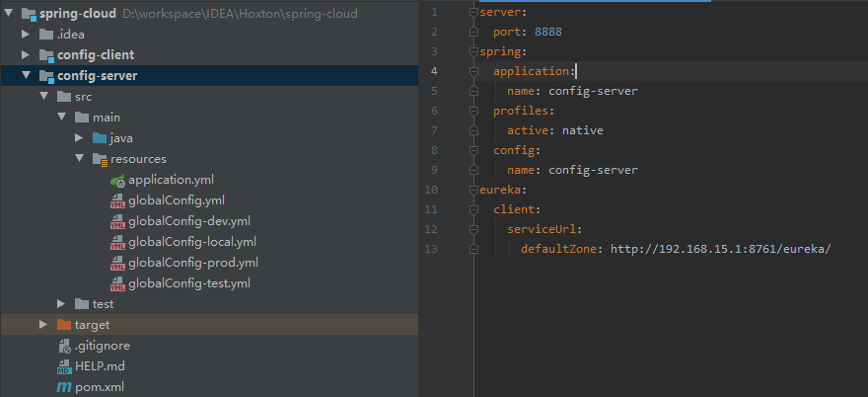Click the resources folder icon
This screenshot has width=868, height=397.
pos(101,159)
